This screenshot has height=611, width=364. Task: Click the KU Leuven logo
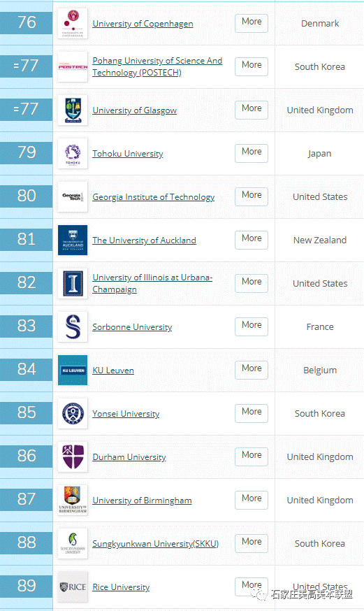click(x=73, y=371)
